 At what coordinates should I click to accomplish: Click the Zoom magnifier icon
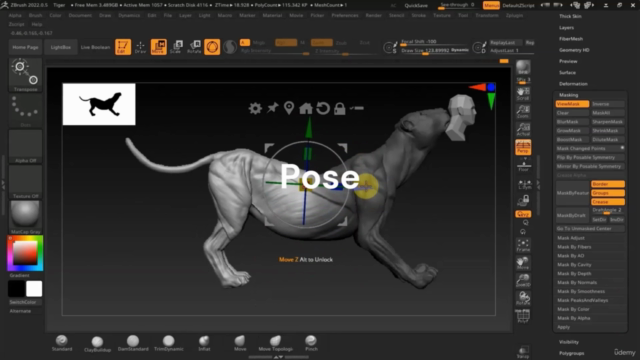523,111
